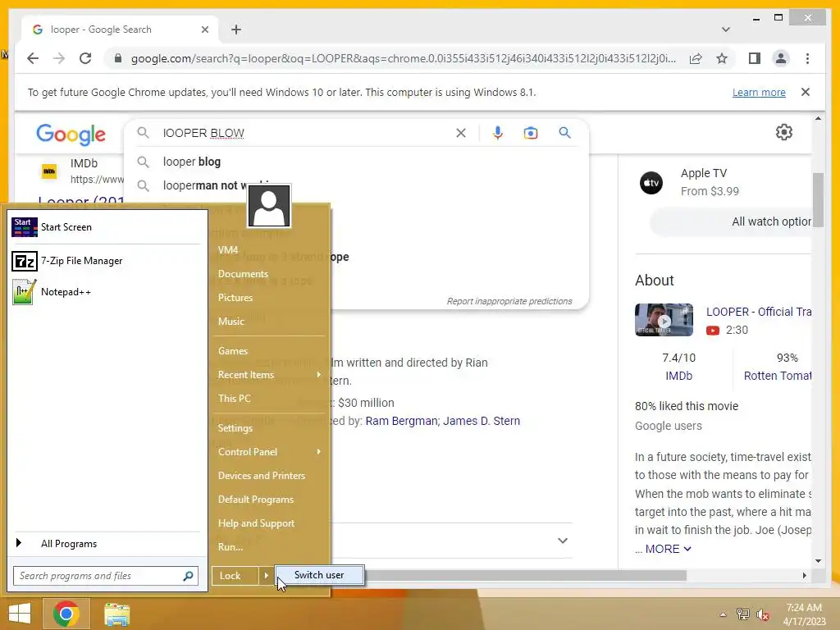This screenshot has height=630, width=840.
Task: Dismiss the Windows 8.1 update notice
Action: (x=806, y=92)
